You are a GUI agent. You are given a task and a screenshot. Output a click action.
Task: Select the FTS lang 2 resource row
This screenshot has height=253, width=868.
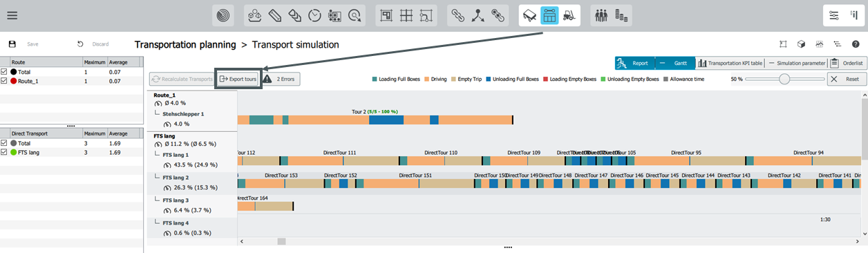pos(192,182)
